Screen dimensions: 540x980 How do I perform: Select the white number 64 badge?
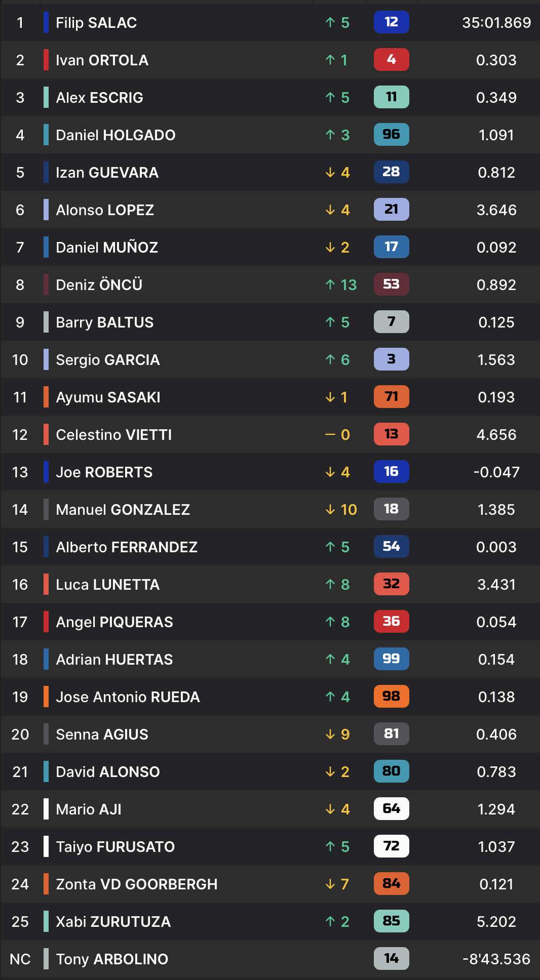tap(391, 809)
